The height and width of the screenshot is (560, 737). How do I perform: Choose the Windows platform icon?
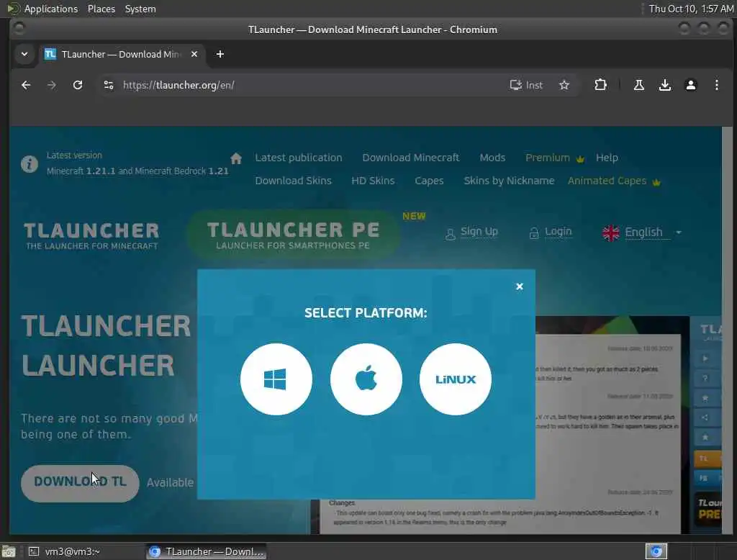point(276,379)
